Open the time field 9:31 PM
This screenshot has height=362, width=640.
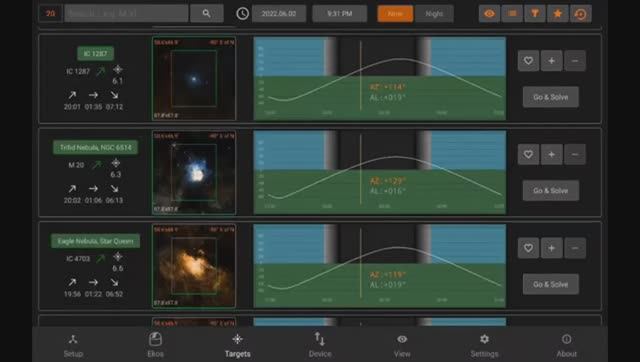340,13
